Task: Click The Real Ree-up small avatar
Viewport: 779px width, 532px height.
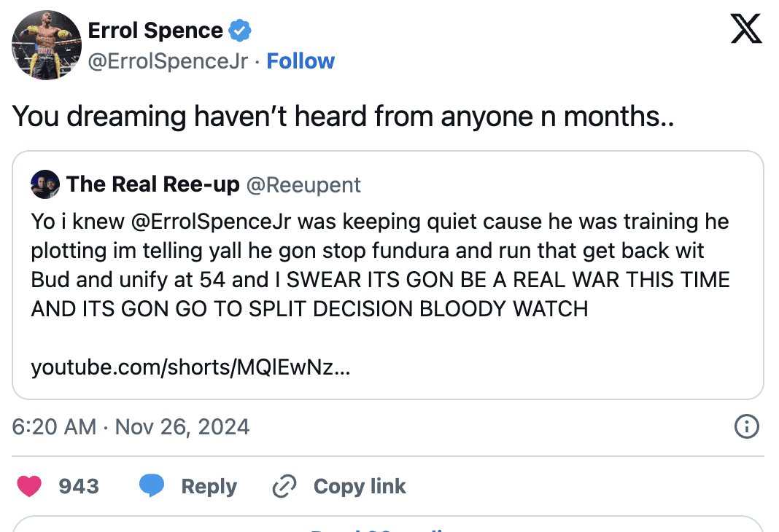Action: coord(45,185)
